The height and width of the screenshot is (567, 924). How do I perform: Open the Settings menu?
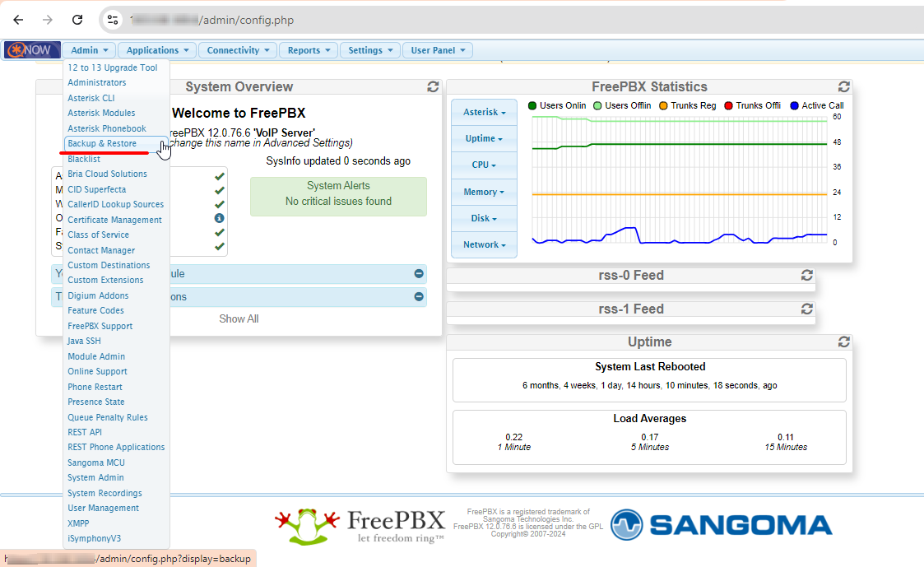click(x=370, y=50)
